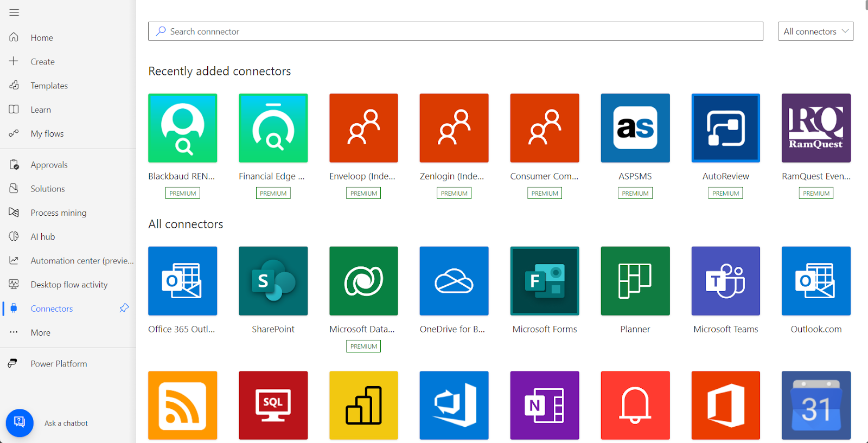Select the Zenlogin connector icon
Image resolution: width=868 pixels, height=443 pixels.
[454, 128]
